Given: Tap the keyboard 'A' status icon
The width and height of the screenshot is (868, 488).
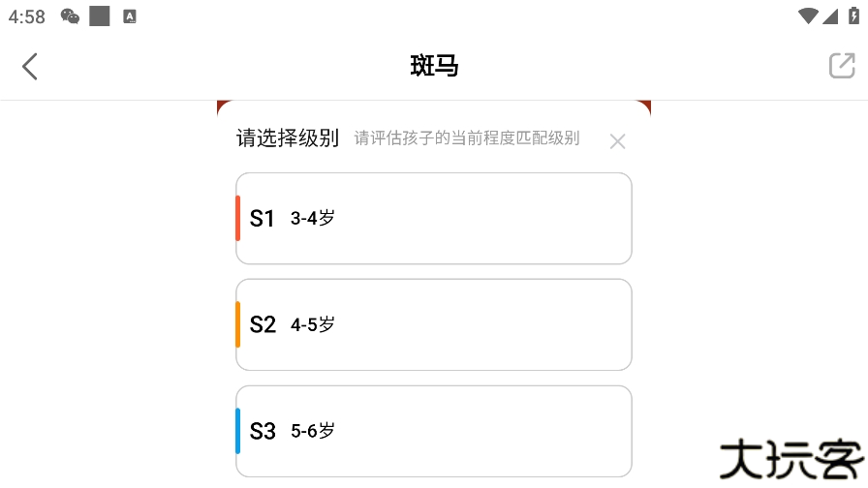Looking at the screenshot, I should tap(130, 16).
